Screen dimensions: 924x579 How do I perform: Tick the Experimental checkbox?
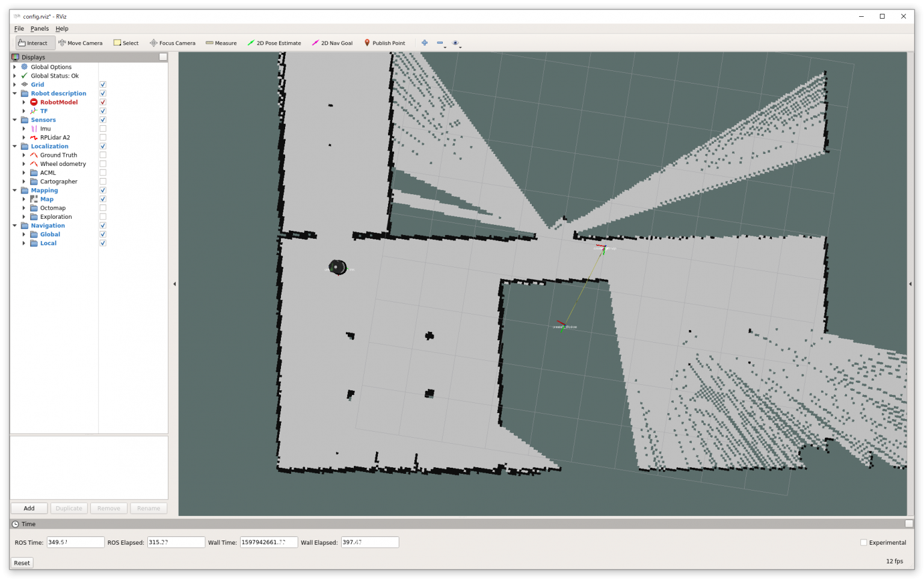pos(864,542)
